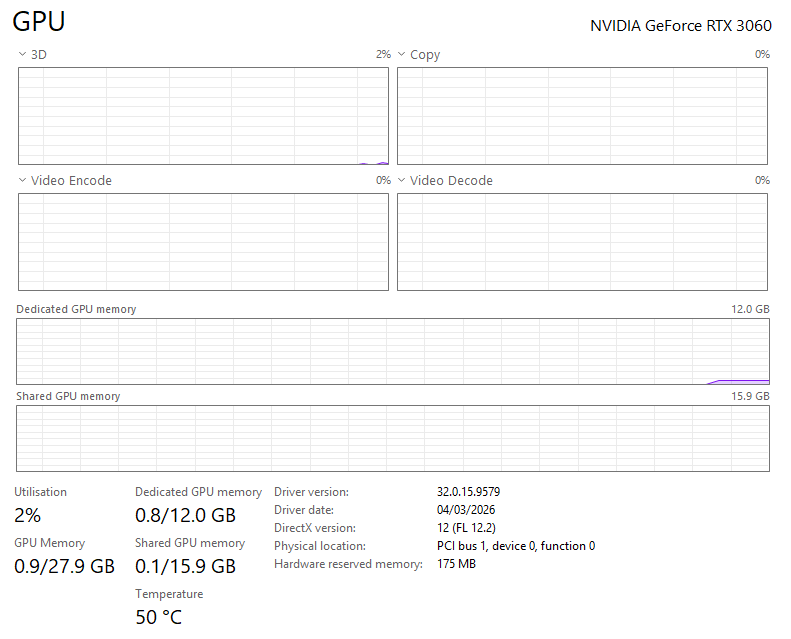Select driver version 32.0.15.9579 text
This screenshot has width=791, height=639.
pyautogui.click(x=468, y=492)
